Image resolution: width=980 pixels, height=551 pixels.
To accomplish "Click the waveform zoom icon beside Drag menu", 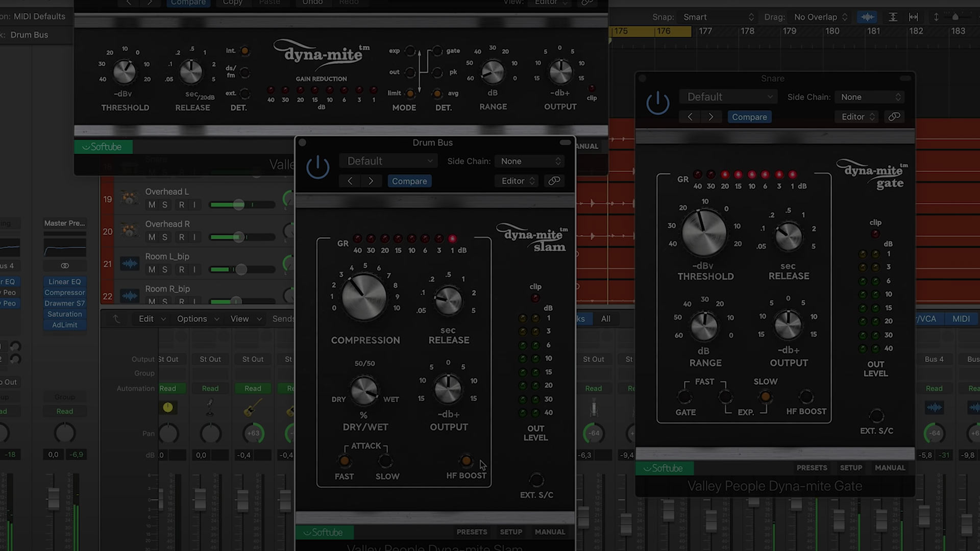I will [x=867, y=17].
